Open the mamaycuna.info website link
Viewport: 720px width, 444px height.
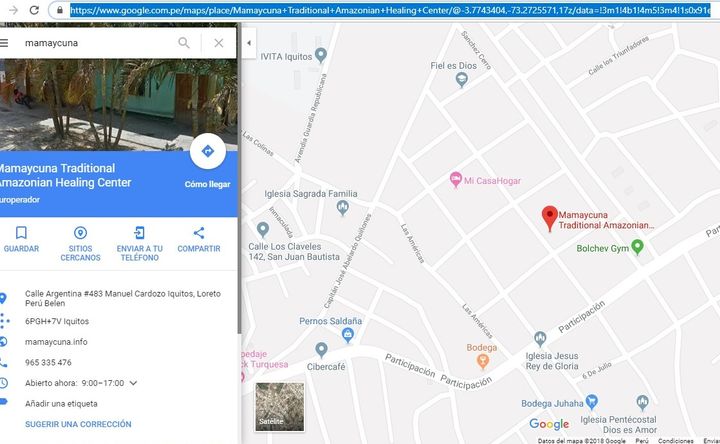[56, 342]
